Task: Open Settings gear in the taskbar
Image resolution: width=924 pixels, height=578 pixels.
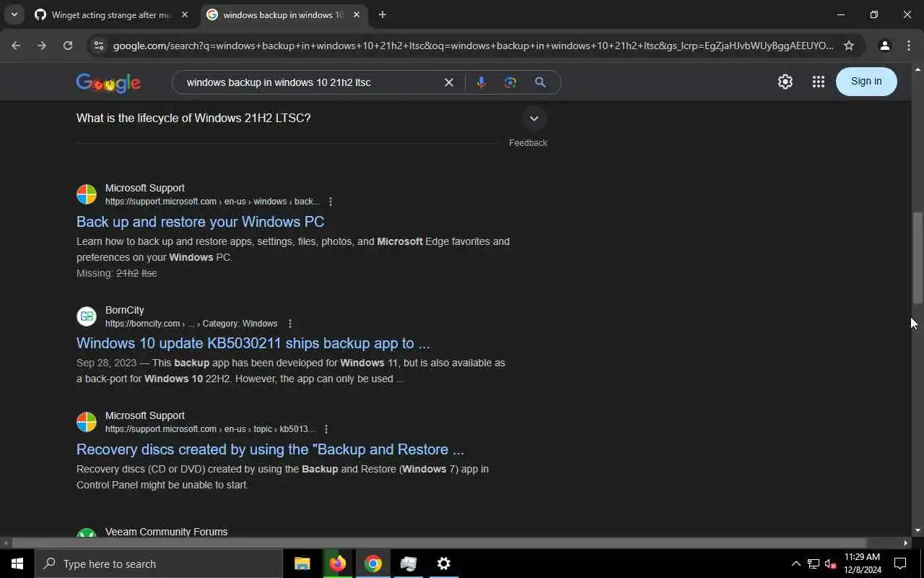Action: click(x=444, y=564)
